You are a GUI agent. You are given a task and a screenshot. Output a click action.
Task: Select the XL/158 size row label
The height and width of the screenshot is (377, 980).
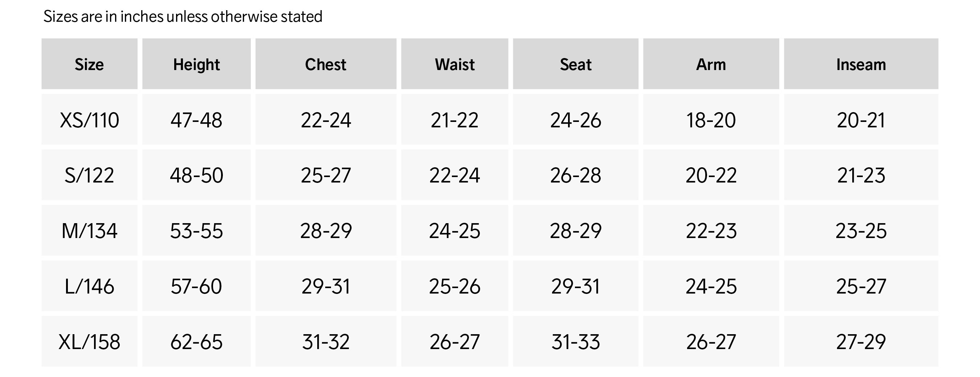point(89,341)
